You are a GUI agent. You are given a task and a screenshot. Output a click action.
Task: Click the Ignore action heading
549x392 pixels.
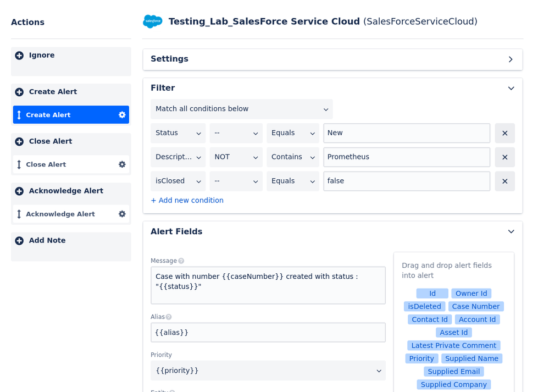[42, 56]
